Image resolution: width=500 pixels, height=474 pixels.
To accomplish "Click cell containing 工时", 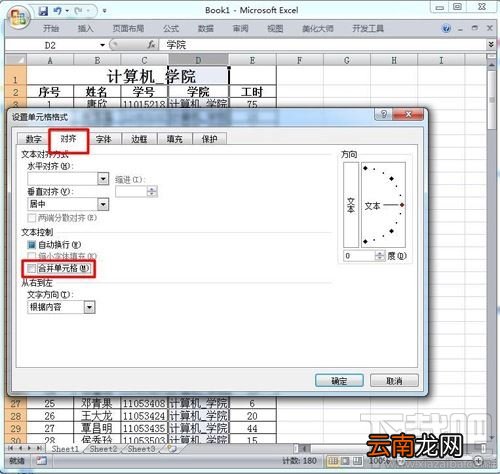I will point(252,92).
